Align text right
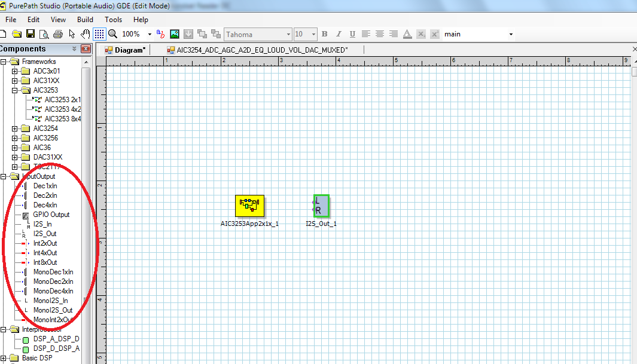The image size is (637, 364). pyautogui.click(x=394, y=34)
